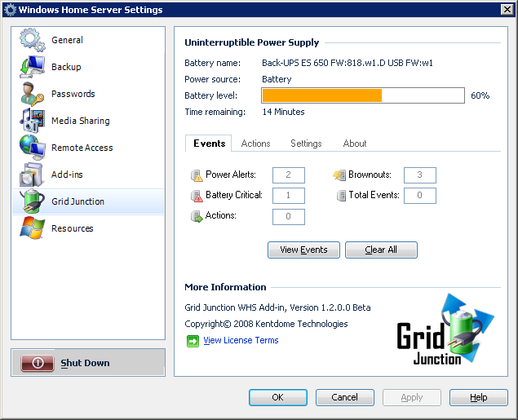The image size is (518, 420).
Task: Select Resources in the sidebar
Action: [x=88, y=228]
